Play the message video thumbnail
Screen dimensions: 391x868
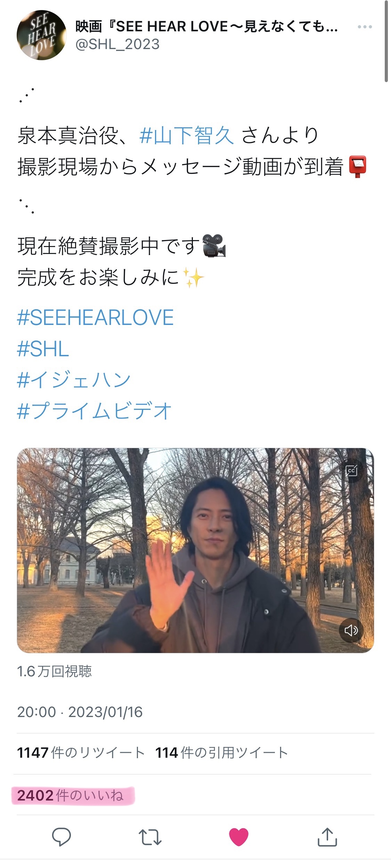tap(195, 550)
